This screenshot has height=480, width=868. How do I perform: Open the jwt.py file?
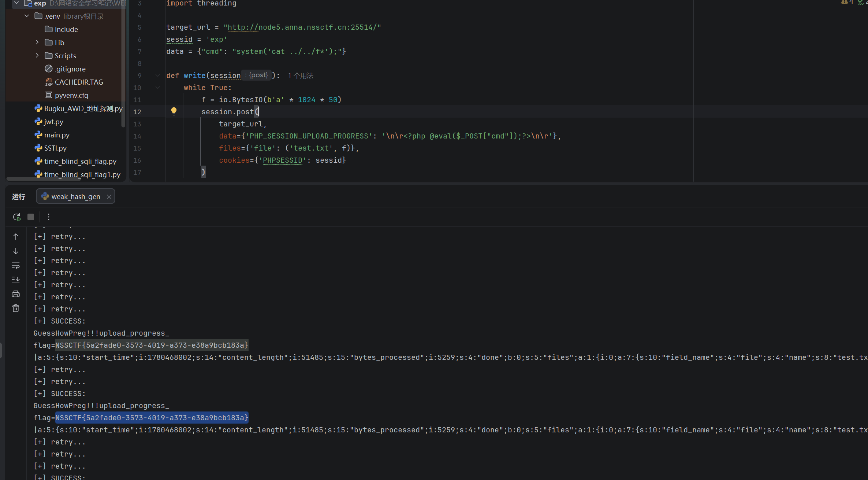pyautogui.click(x=53, y=122)
